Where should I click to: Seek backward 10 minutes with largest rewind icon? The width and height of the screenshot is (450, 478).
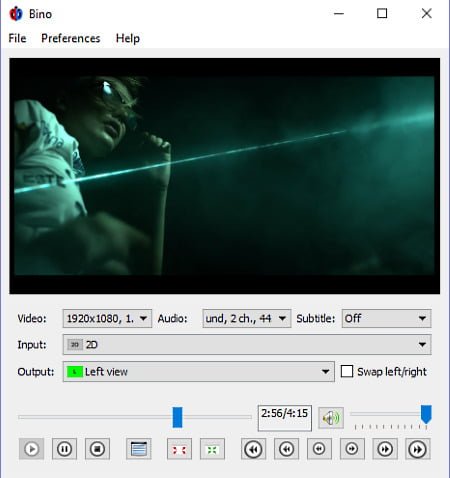[x=253, y=449]
